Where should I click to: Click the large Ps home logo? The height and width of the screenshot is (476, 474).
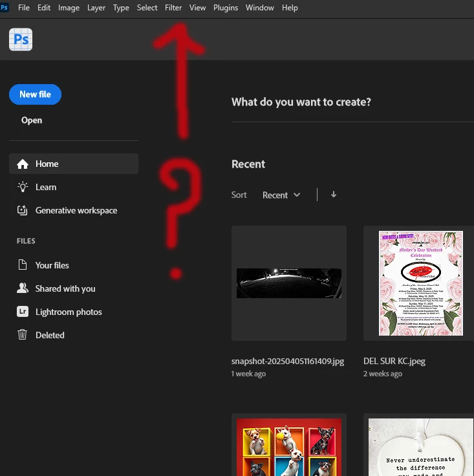[x=21, y=39]
